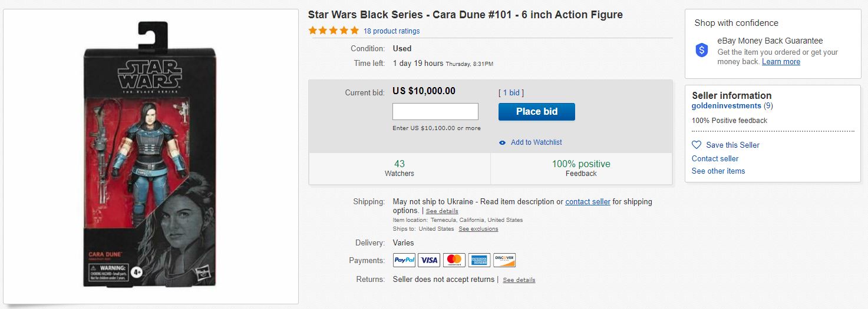The width and height of the screenshot is (868, 309).
Task: Open the 18 product ratings link
Action: (x=391, y=31)
